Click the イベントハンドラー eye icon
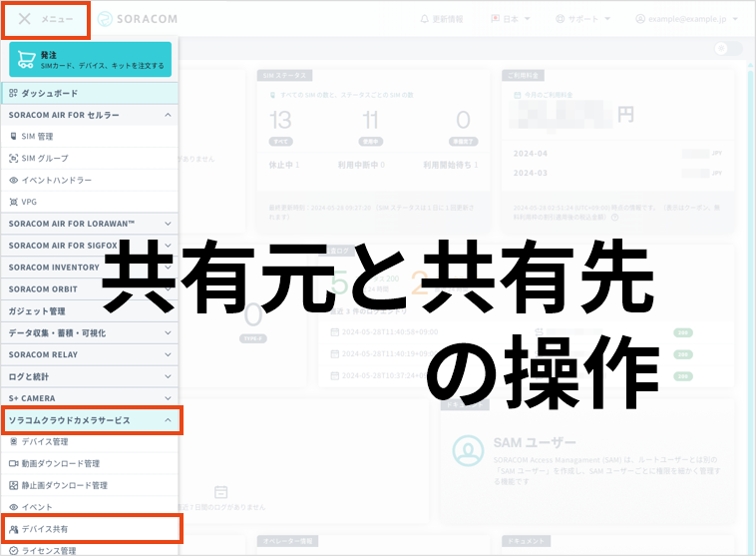 click(14, 180)
